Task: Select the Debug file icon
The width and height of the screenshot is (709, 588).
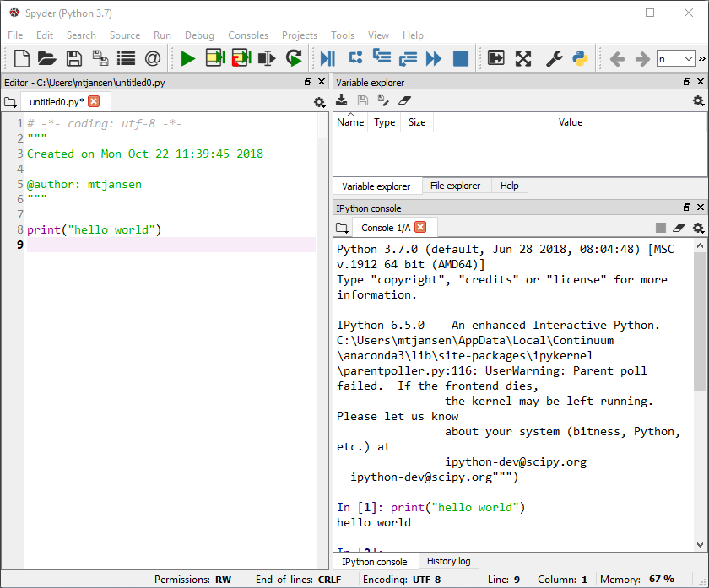Action: (x=328, y=58)
